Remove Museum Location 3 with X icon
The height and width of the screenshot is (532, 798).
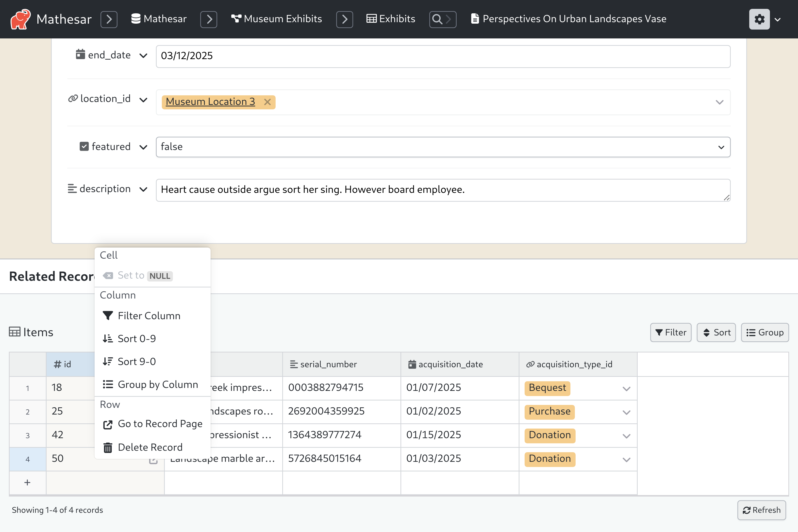click(267, 102)
